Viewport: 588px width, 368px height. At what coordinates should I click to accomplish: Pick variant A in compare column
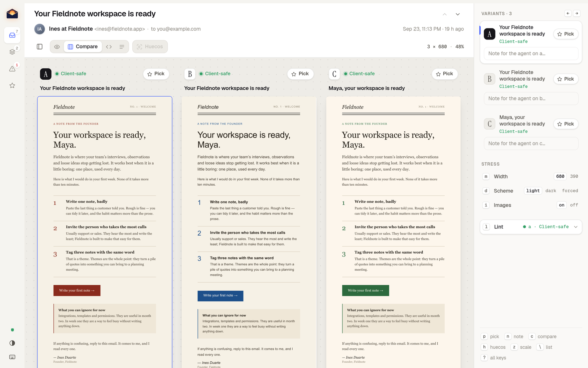(x=156, y=74)
